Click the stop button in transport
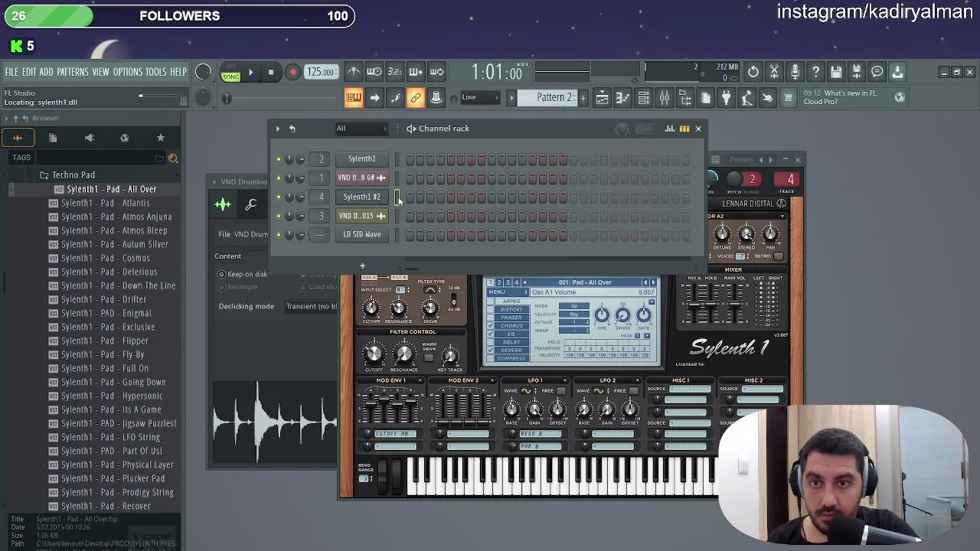This screenshot has width=980, height=551. (x=270, y=73)
